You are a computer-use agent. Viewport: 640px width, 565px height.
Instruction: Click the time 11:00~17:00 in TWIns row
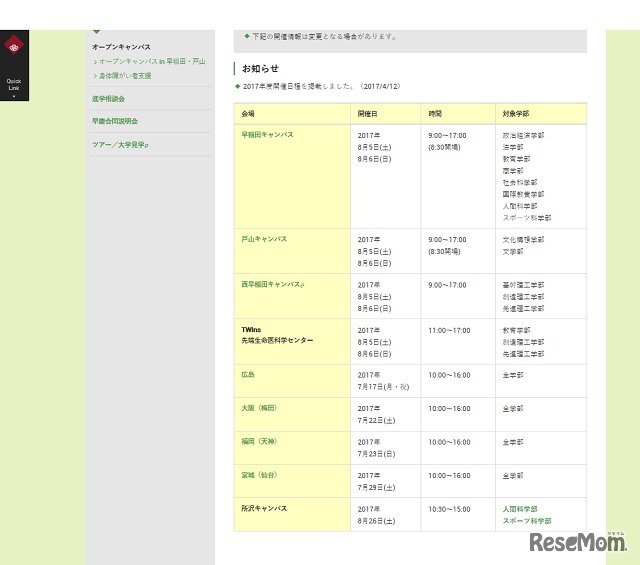(449, 330)
